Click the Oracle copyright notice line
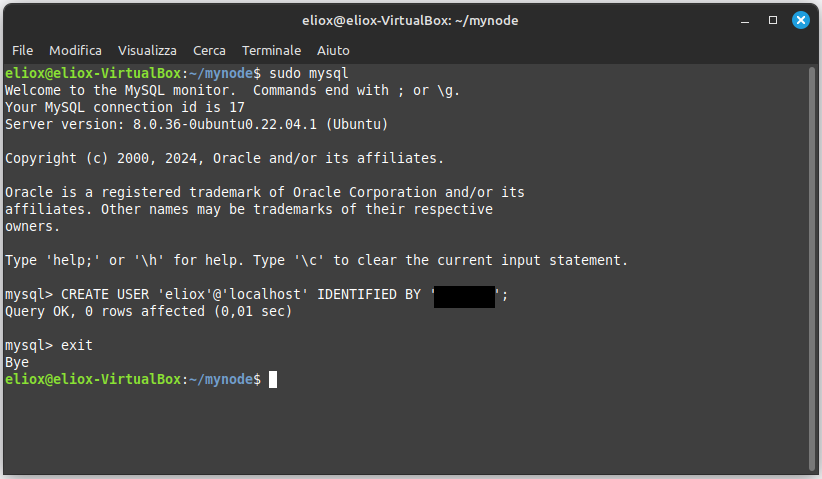Image resolution: width=822 pixels, height=479 pixels. (x=224, y=158)
